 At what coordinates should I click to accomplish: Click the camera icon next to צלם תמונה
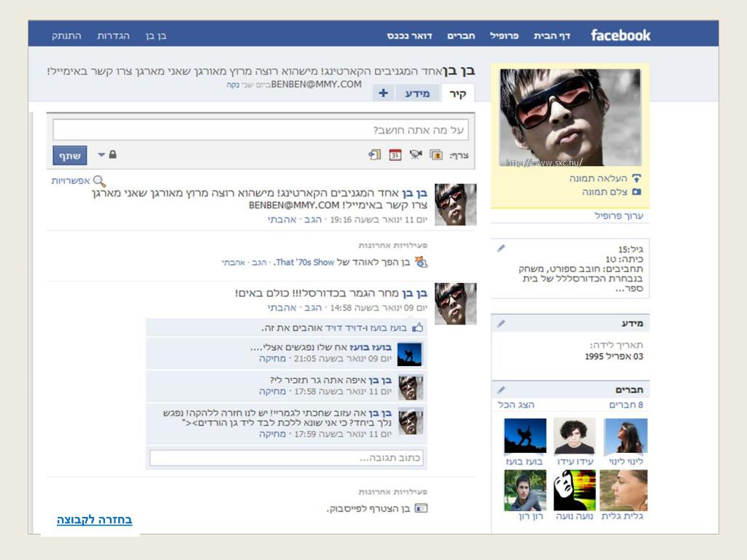pyautogui.click(x=636, y=192)
